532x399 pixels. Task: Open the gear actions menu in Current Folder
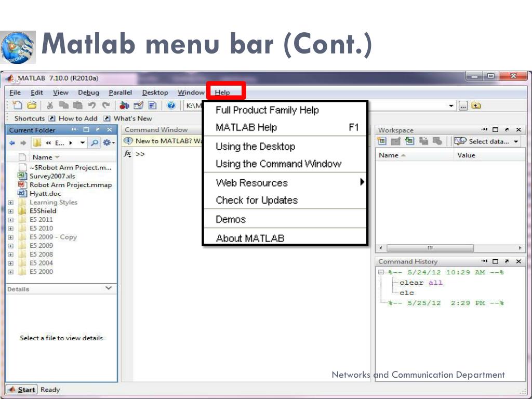pos(109,143)
